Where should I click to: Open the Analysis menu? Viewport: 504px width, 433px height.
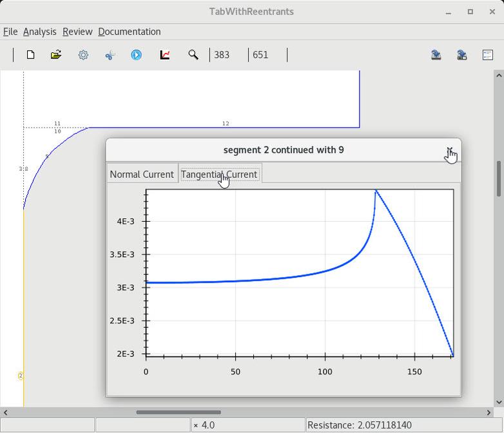(40, 32)
